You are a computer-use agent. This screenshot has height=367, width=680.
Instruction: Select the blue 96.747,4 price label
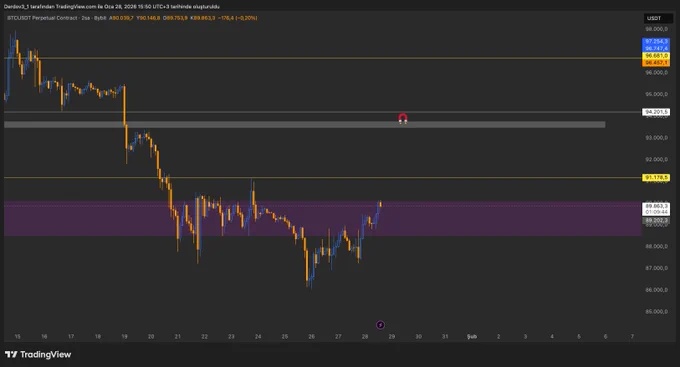click(x=656, y=49)
